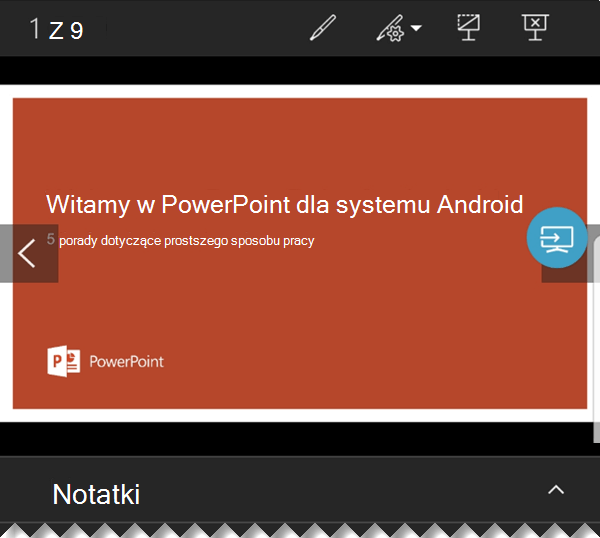Click slide counter 1 z 9
The height and width of the screenshot is (538, 600).
pos(57,29)
